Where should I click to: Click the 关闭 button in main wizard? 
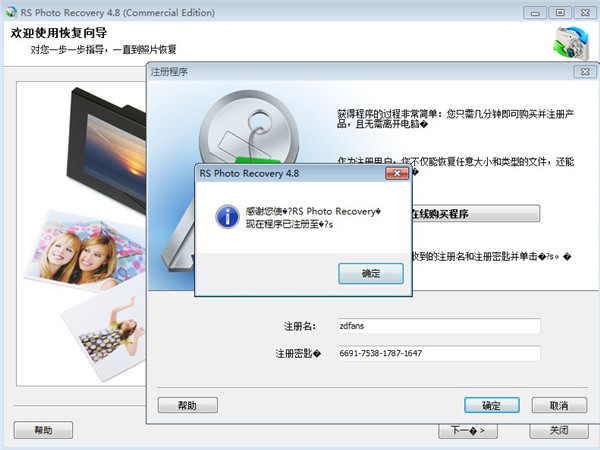click(x=559, y=431)
